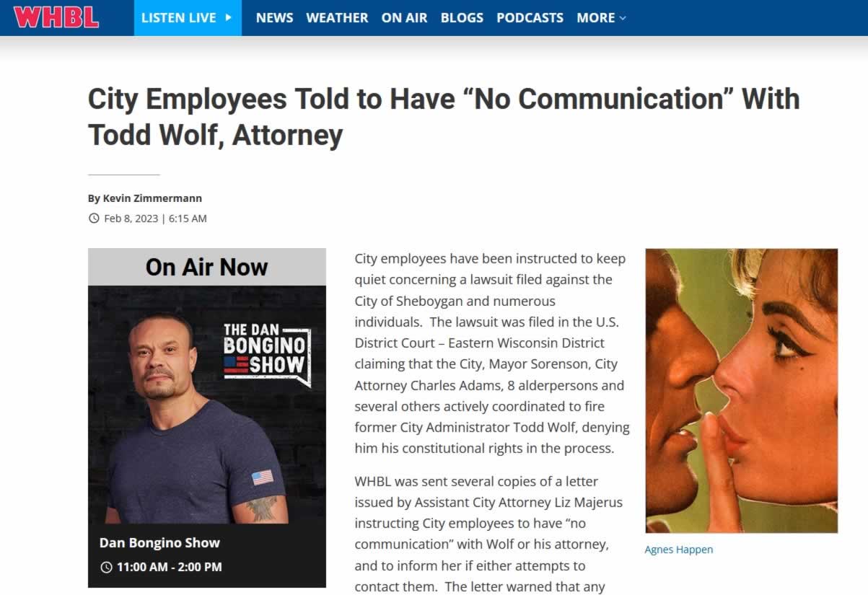Open the BLOGS menu item
The height and width of the screenshot is (595, 868).
click(x=462, y=18)
